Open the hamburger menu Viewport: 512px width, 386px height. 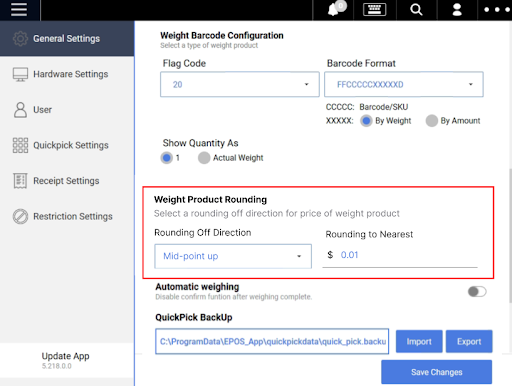[x=19, y=9]
